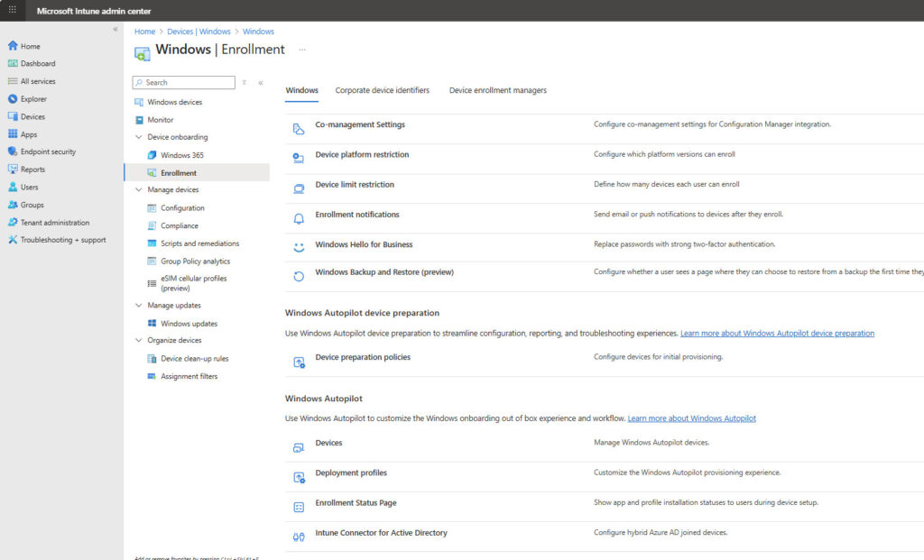Open Deployment profiles under Windows Autopilot
The image size is (924, 560).
coord(351,473)
